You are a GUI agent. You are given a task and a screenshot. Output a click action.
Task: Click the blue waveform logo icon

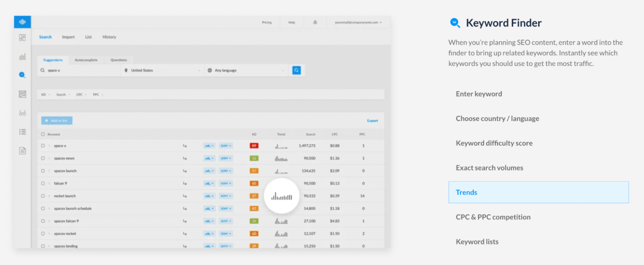22,22
